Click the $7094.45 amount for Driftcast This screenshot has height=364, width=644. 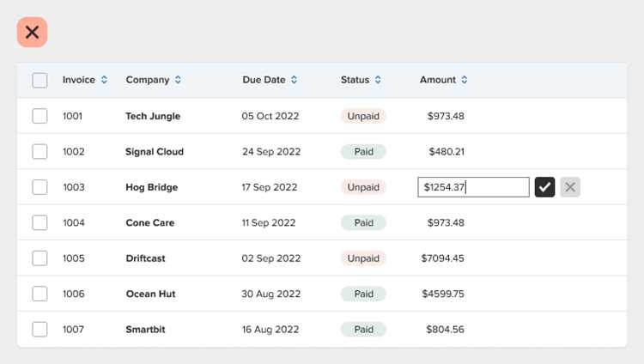(x=443, y=258)
